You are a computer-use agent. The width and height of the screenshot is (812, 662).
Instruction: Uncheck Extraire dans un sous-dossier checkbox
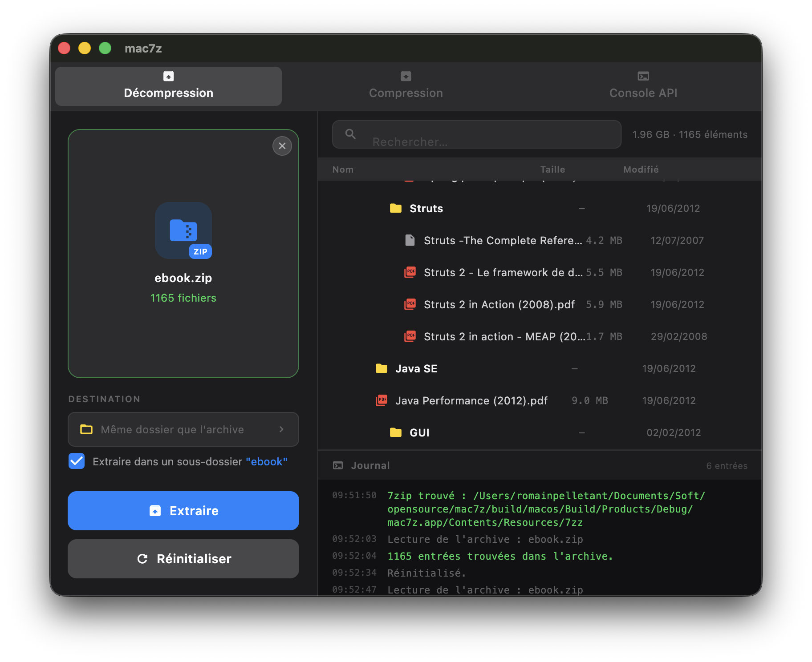point(77,461)
